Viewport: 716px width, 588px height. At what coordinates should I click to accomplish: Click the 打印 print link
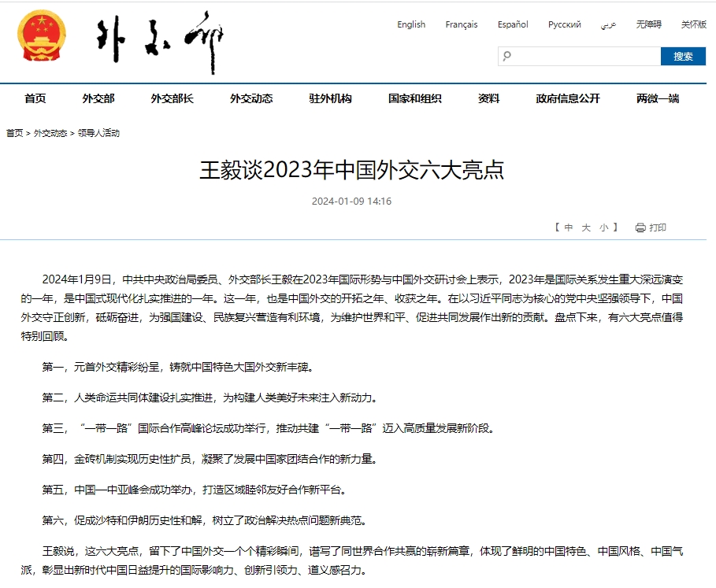point(658,227)
